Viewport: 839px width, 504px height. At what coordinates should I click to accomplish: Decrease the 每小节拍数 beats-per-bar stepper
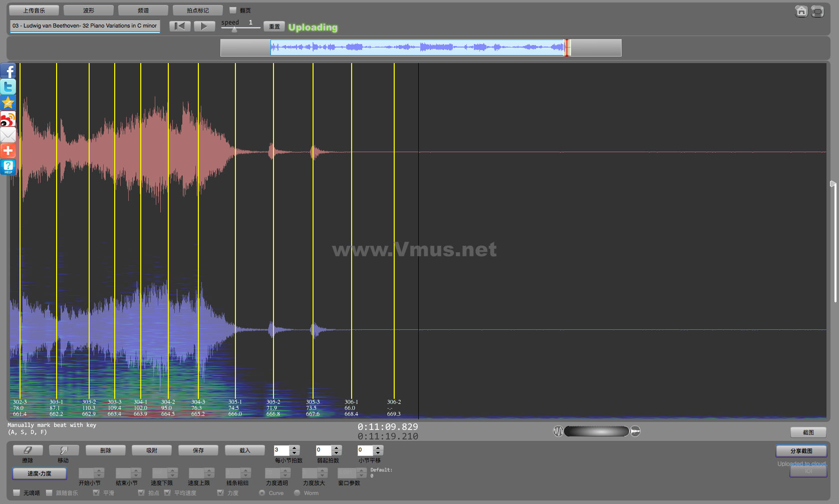[x=295, y=453]
